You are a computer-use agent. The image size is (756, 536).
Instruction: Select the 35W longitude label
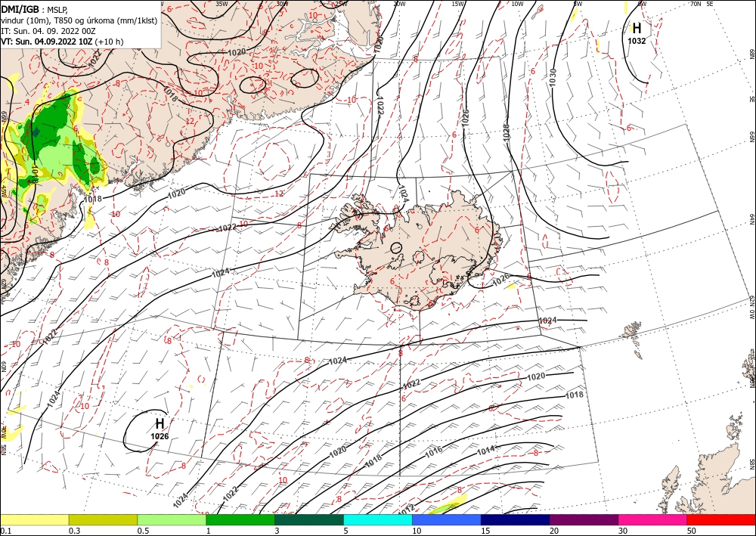pos(222,4)
